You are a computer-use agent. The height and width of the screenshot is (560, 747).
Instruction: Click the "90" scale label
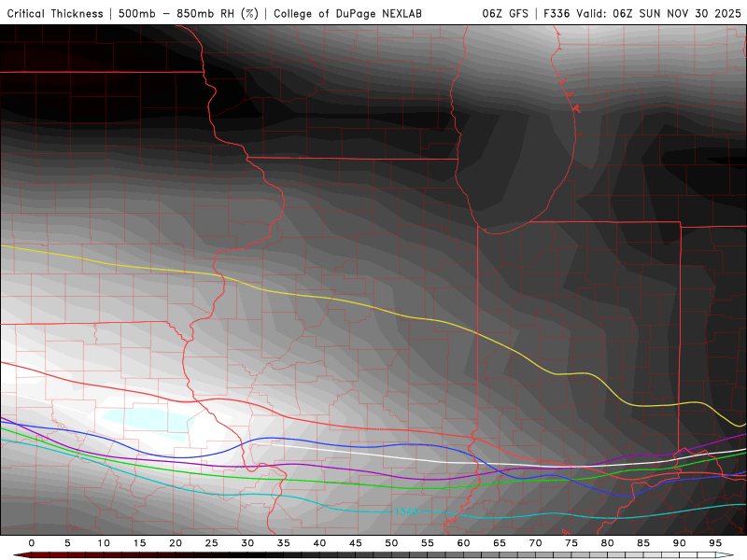[x=680, y=543]
